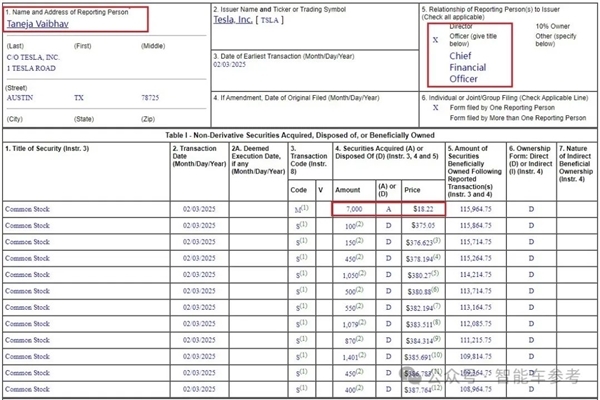This screenshot has height=400, width=600.
Task: Open footnote (2) next to amount 100
Action: click(360, 224)
